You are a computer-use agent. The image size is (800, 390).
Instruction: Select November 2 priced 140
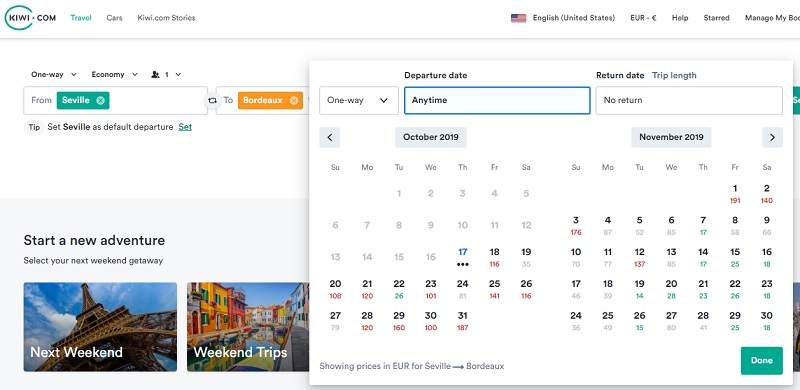(767, 193)
